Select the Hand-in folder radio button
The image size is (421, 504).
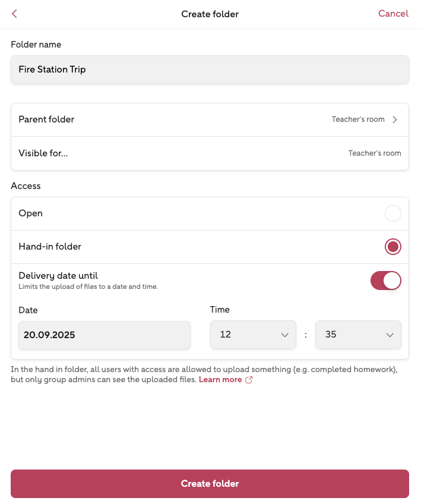[392, 247]
